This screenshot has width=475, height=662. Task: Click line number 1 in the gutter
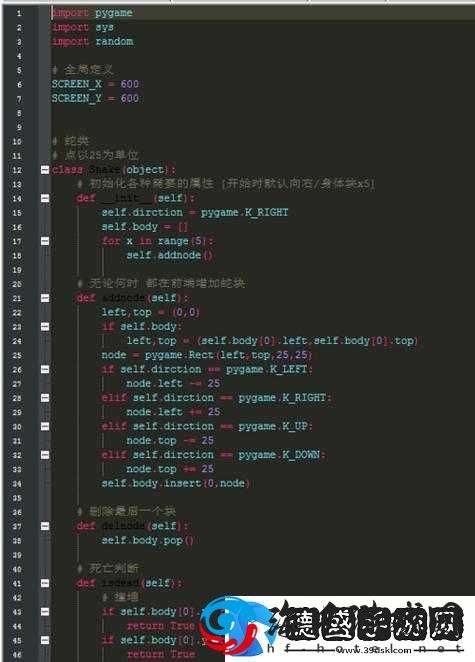pos(19,14)
